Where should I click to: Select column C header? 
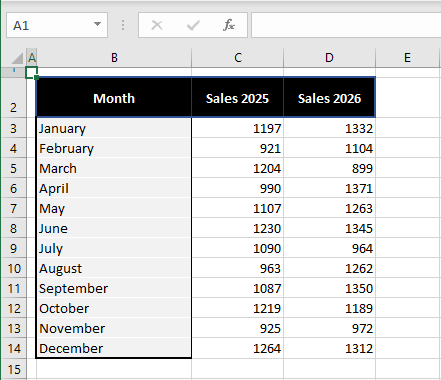pos(238,58)
